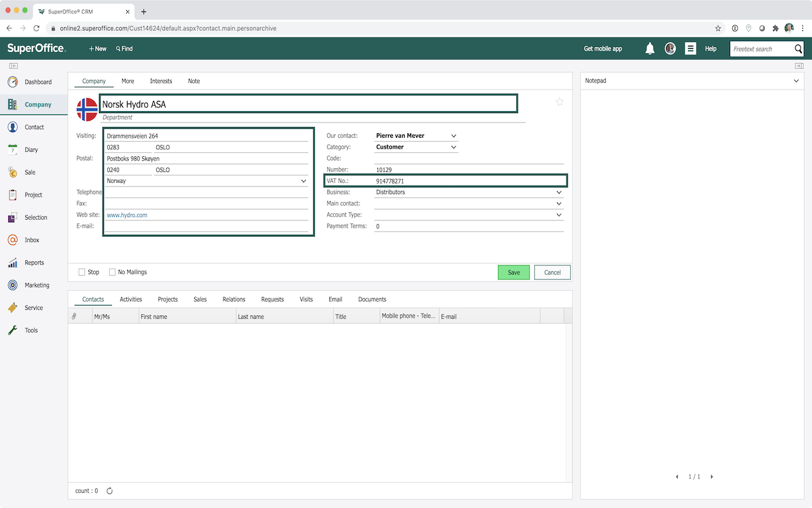Go to next notepad page arrow
This screenshot has height=508, width=812.
712,476
